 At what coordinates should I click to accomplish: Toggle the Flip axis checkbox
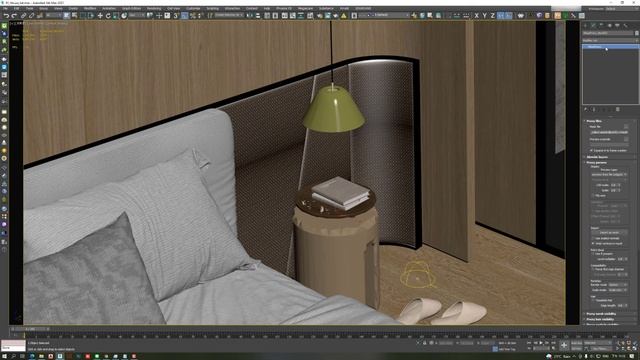(x=593, y=196)
